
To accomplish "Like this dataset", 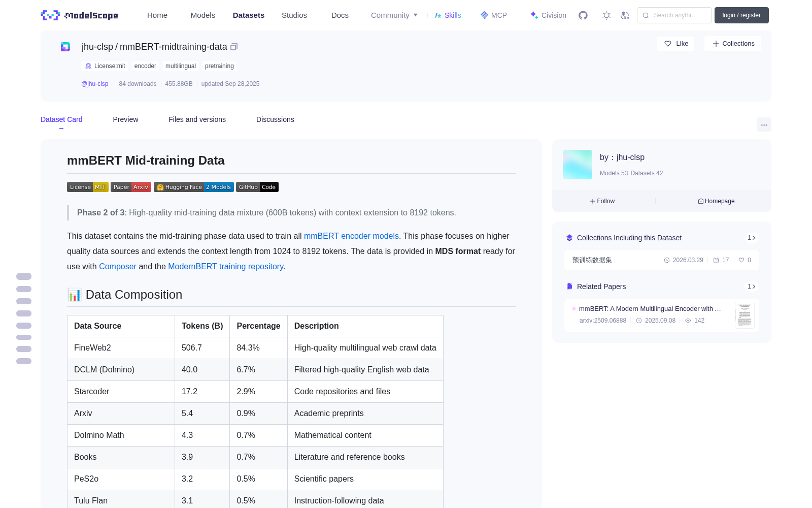I will [676, 44].
